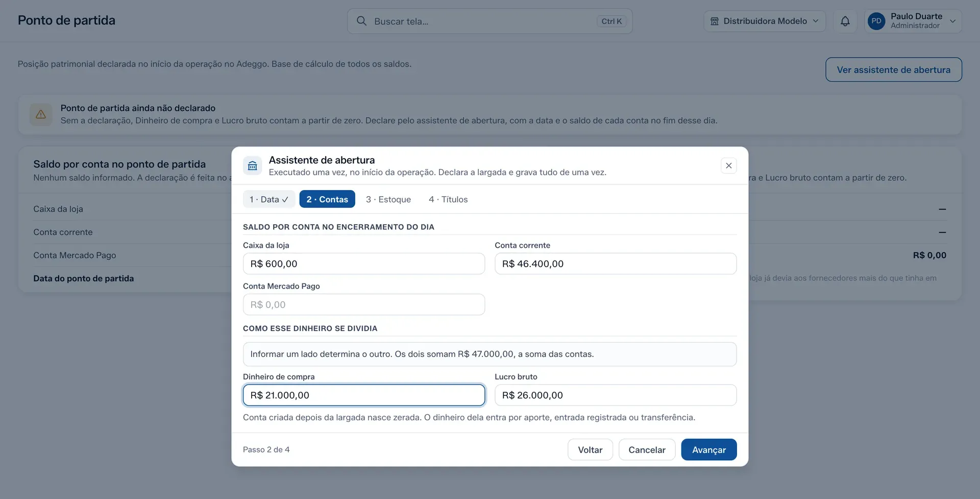Screen dimensions: 980x499
Task: Click the "Informar um lado determina o outro" note
Action: [489, 354]
